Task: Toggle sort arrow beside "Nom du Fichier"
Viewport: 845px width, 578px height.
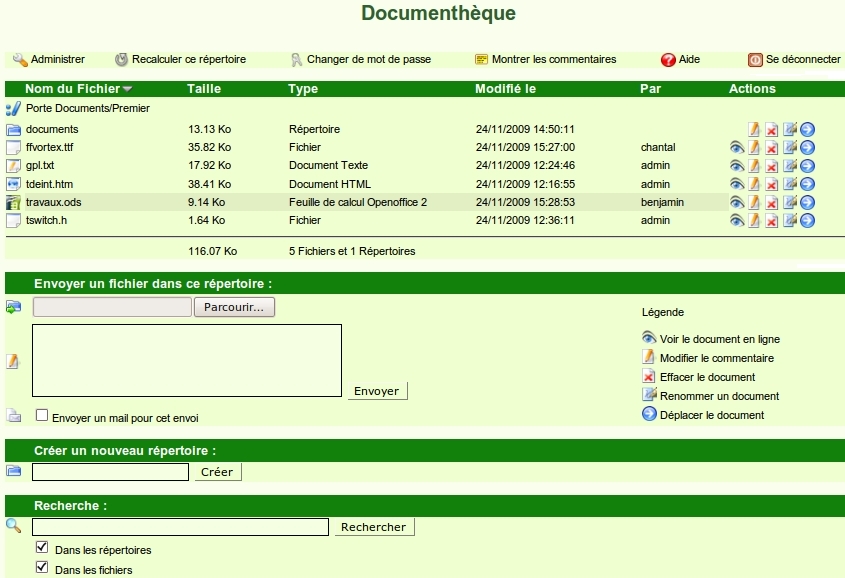Action: (x=127, y=90)
